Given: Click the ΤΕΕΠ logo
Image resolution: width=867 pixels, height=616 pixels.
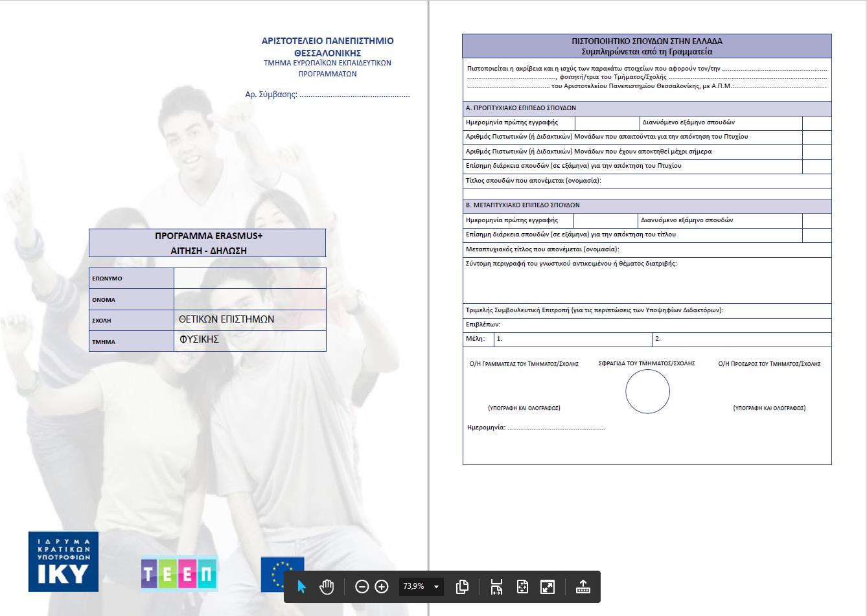Looking at the screenshot, I should pos(179,574).
